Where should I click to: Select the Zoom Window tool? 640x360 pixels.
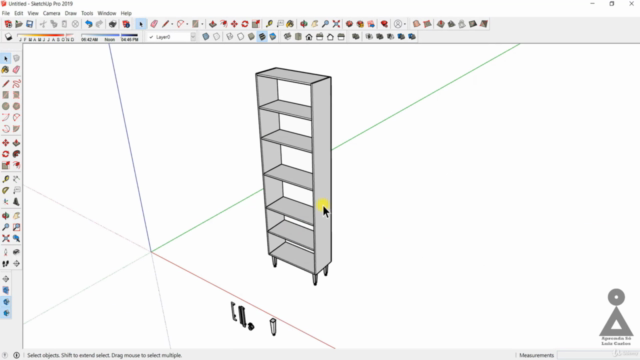[16, 227]
